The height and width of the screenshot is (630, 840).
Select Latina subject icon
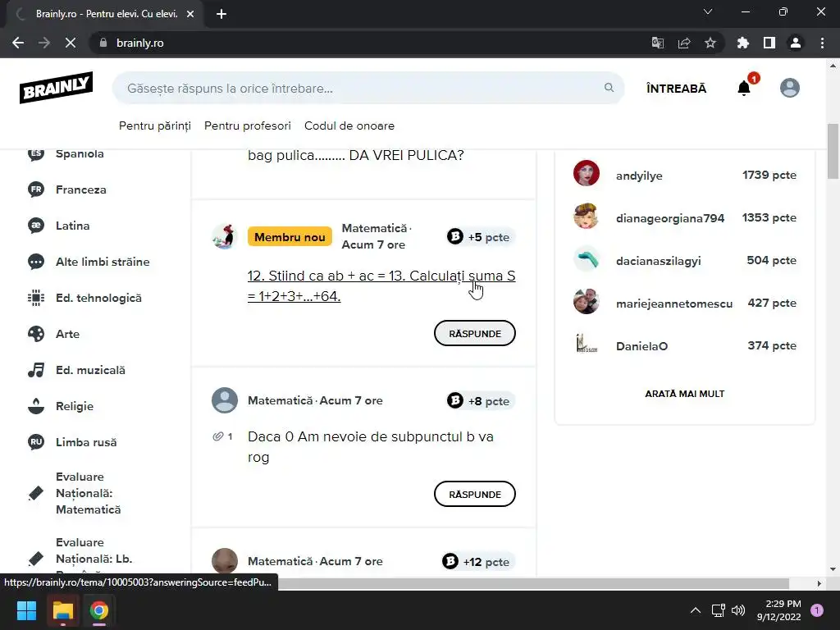(36, 226)
